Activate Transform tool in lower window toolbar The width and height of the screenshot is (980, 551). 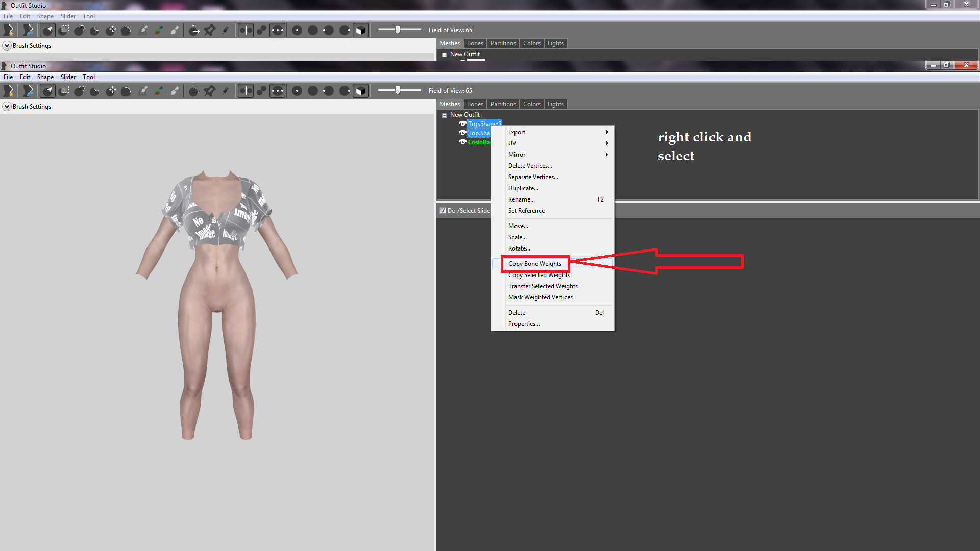pos(194,91)
